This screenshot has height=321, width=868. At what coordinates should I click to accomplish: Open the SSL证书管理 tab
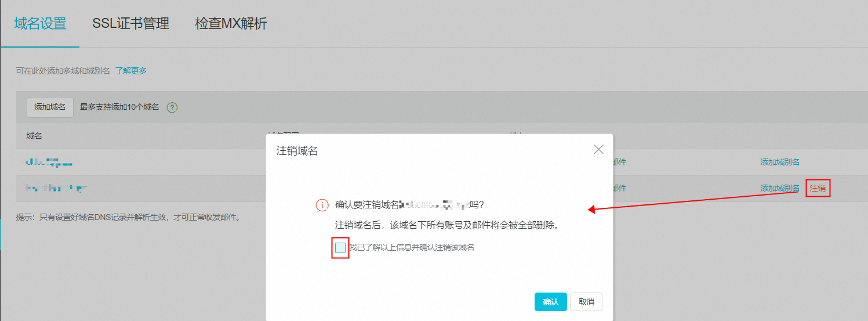click(x=130, y=24)
